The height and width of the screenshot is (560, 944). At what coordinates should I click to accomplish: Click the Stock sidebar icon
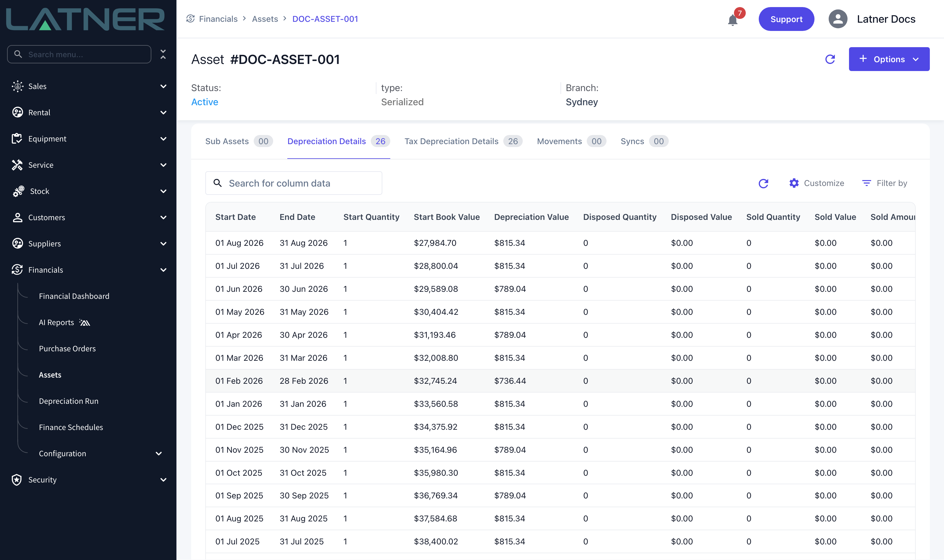tap(18, 191)
